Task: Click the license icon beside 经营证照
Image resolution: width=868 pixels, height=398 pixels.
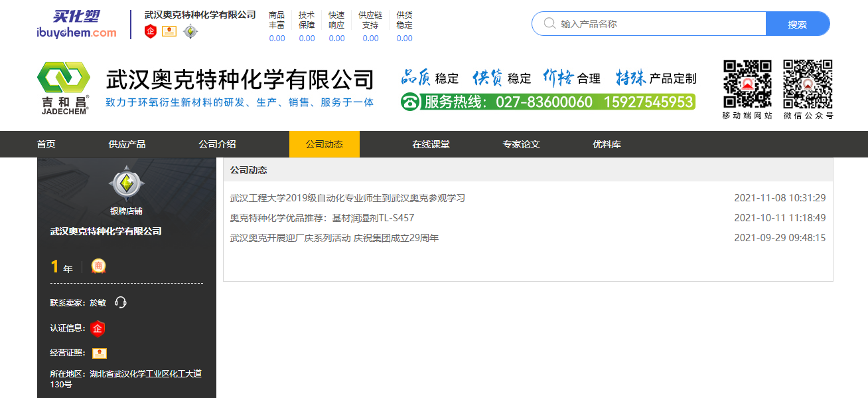Action: coord(100,353)
